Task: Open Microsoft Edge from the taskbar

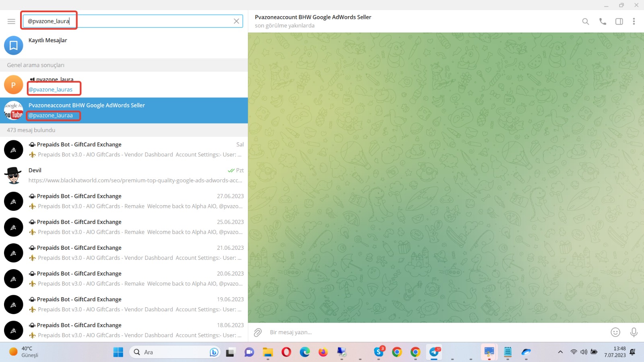Action: [x=305, y=352]
